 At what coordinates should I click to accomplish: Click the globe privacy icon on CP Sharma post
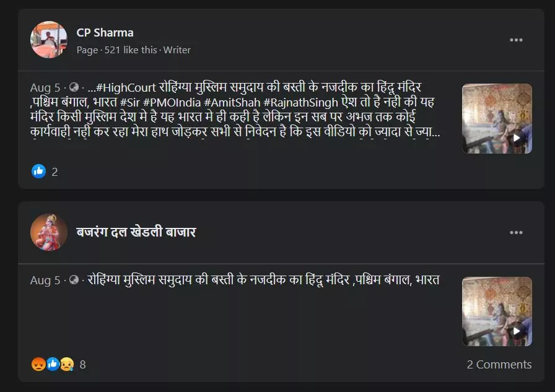click(74, 87)
